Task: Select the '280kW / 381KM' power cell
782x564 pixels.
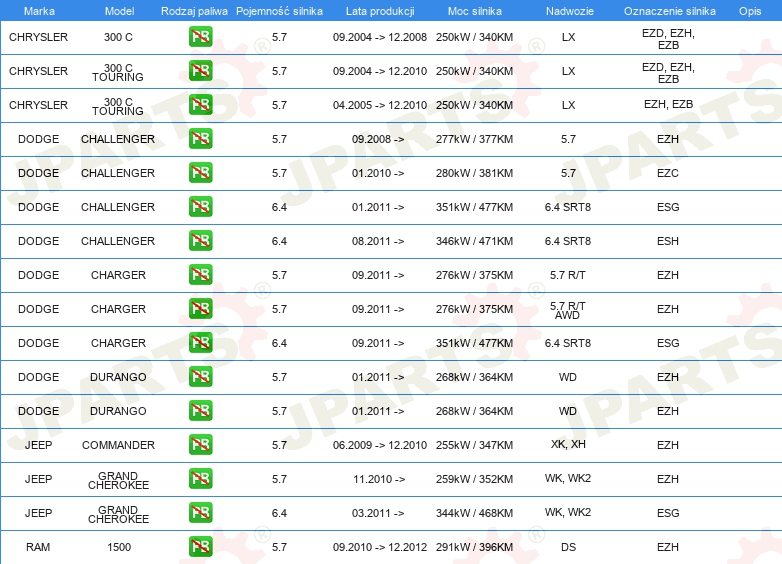Action: pos(474,173)
